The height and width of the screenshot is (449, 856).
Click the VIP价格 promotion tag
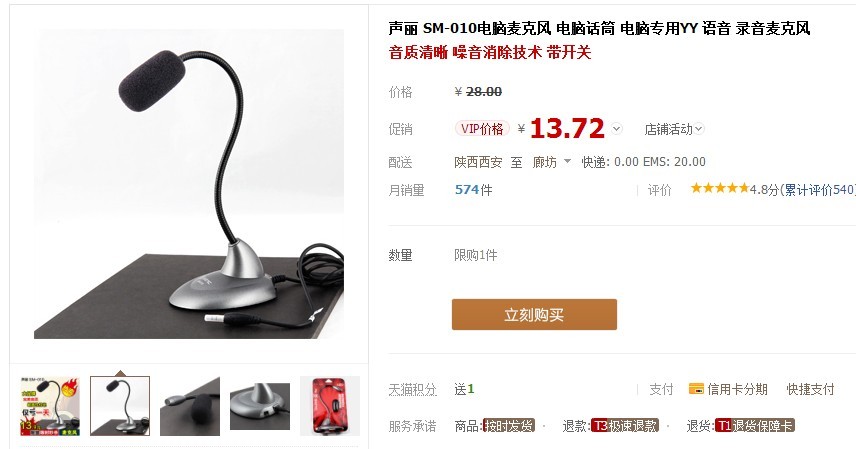(x=482, y=129)
